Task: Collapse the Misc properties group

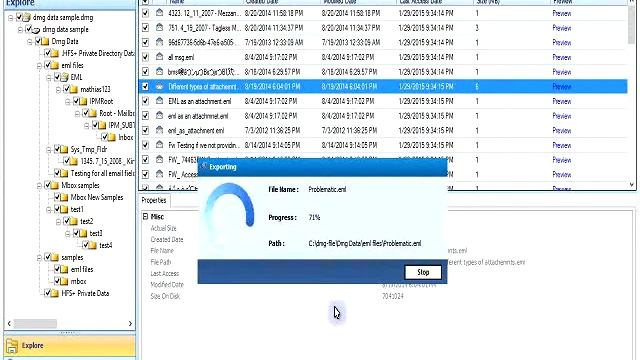Action: pyautogui.click(x=145, y=216)
